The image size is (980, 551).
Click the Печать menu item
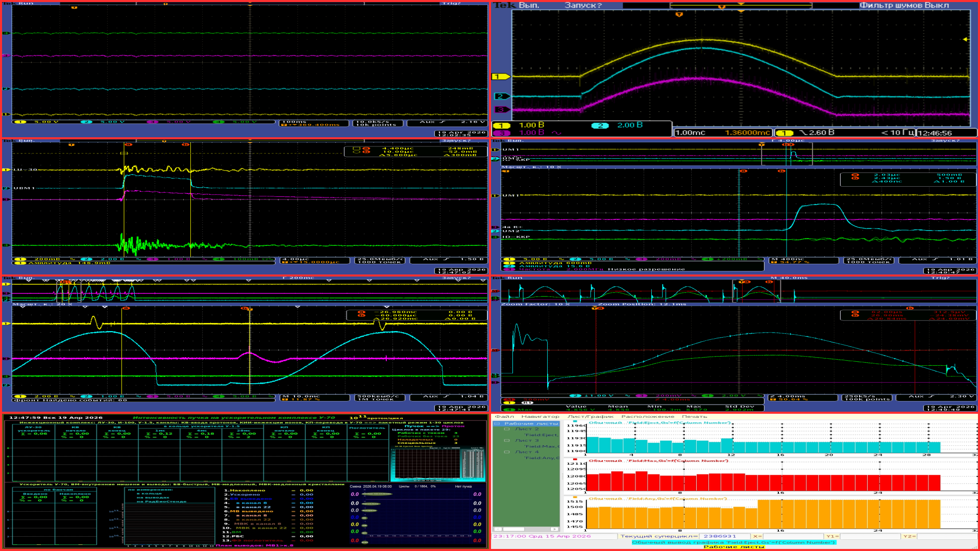[694, 417]
